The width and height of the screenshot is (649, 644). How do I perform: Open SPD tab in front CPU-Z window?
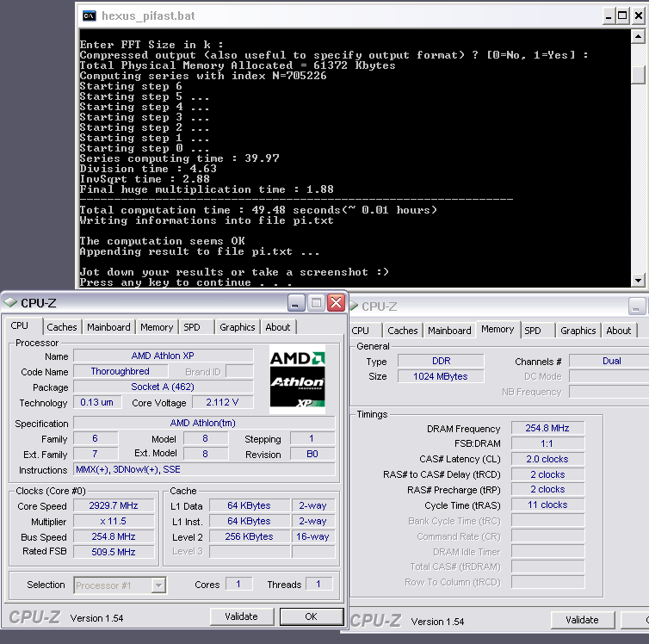click(192, 327)
